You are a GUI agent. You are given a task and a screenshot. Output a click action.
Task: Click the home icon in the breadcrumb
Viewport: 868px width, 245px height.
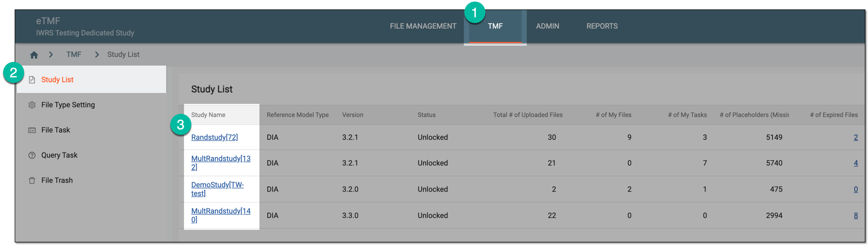point(34,55)
